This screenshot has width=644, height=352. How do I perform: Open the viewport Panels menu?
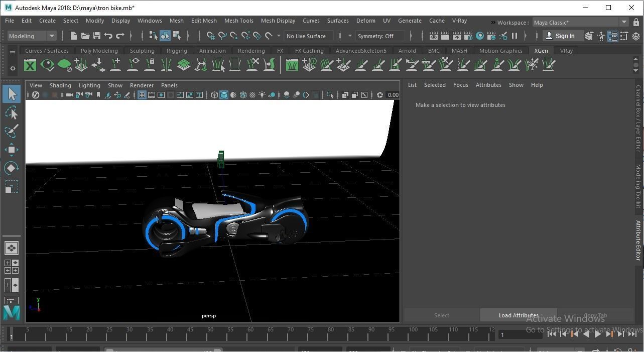(x=169, y=85)
